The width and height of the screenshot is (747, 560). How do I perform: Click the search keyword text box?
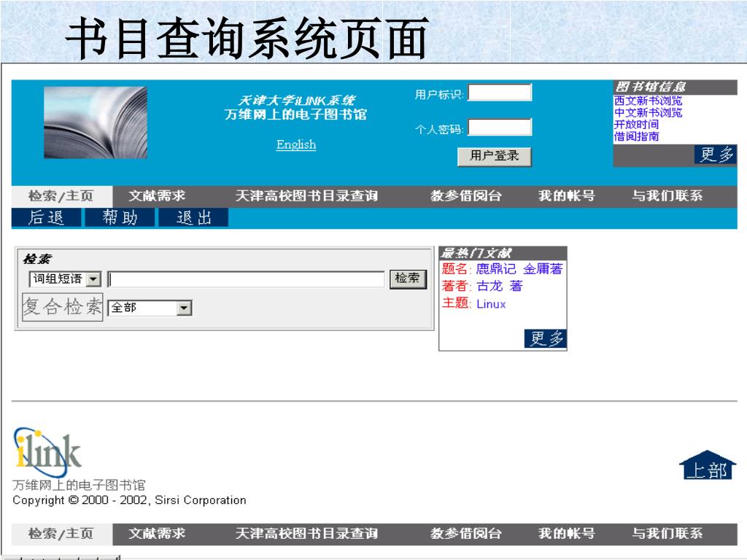coord(246,279)
